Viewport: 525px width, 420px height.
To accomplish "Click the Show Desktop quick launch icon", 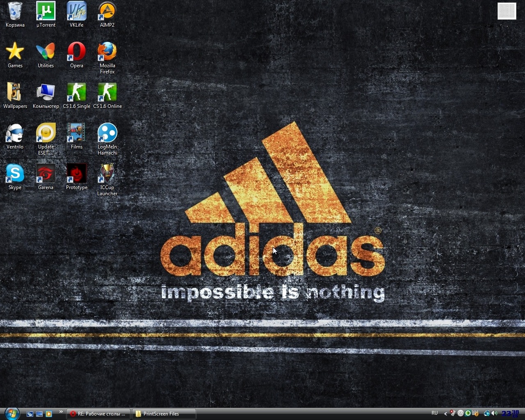I will (39, 414).
